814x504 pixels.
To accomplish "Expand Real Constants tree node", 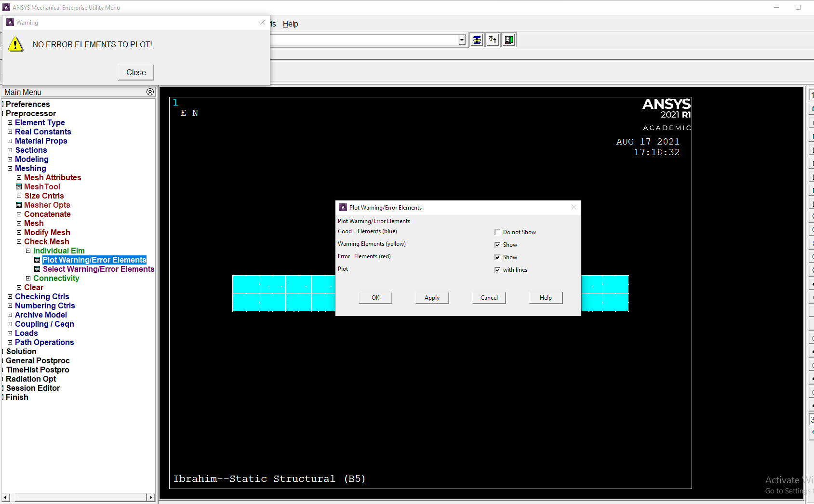I will (x=10, y=132).
